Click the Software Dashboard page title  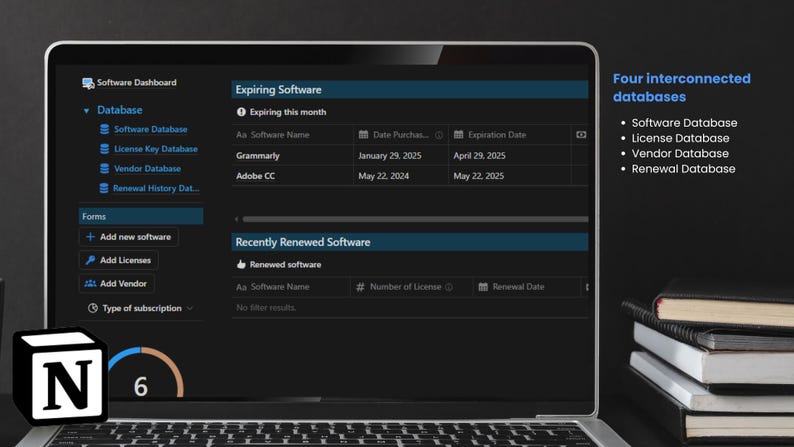point(136,83)
